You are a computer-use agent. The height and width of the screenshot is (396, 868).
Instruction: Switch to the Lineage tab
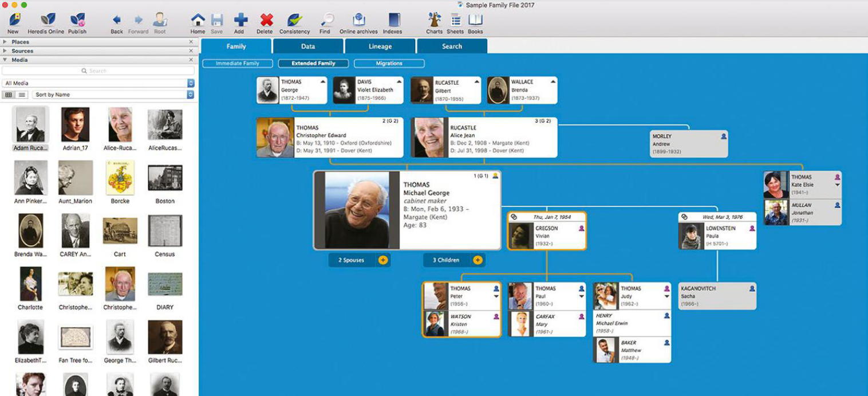(x=380, y=46)
